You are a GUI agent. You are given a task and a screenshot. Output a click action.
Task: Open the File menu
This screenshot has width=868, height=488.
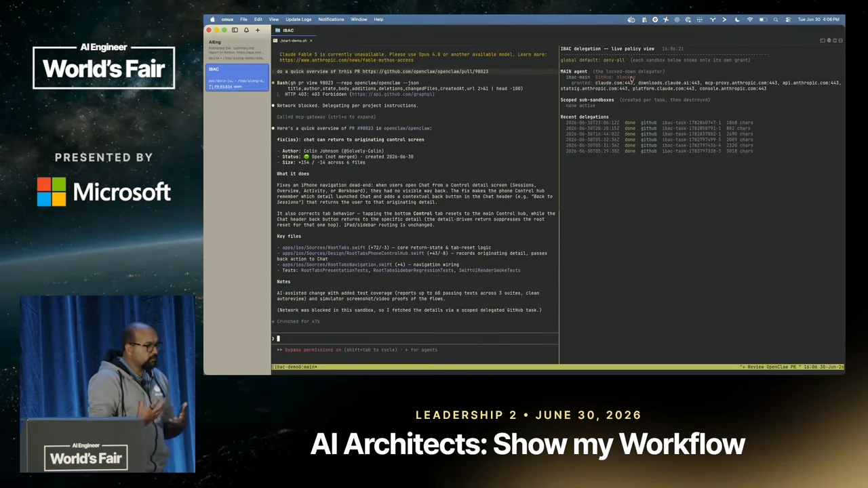coord(243,19)
